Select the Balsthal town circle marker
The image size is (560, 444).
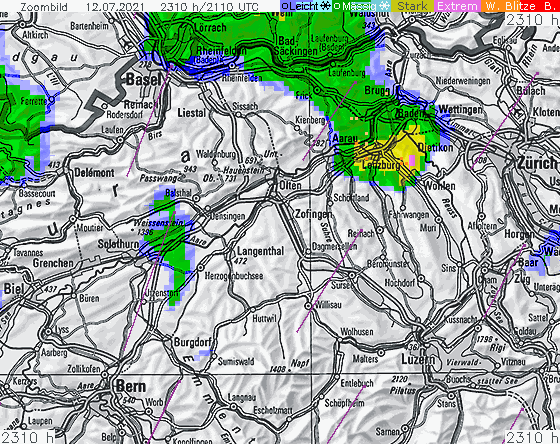(196, 198)
